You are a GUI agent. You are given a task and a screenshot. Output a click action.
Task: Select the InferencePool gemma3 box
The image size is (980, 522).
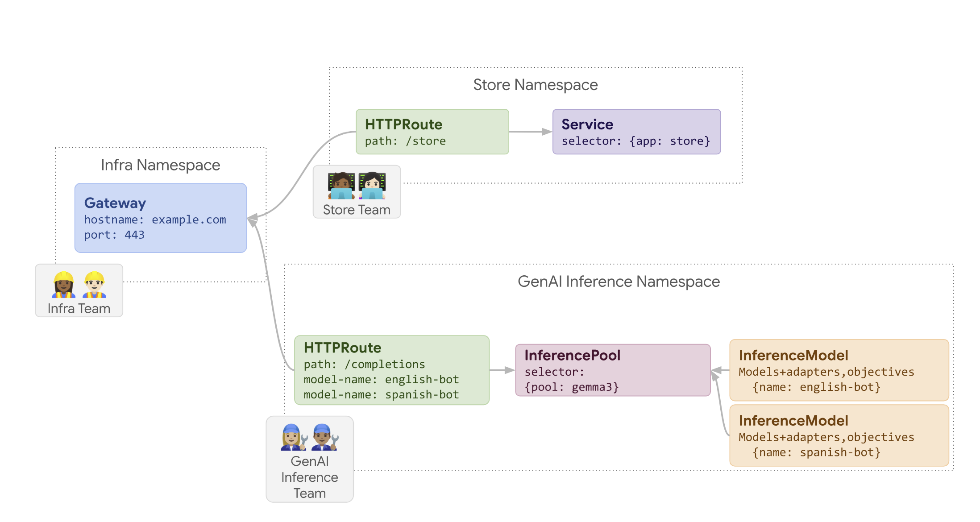(x=612, y=370)
